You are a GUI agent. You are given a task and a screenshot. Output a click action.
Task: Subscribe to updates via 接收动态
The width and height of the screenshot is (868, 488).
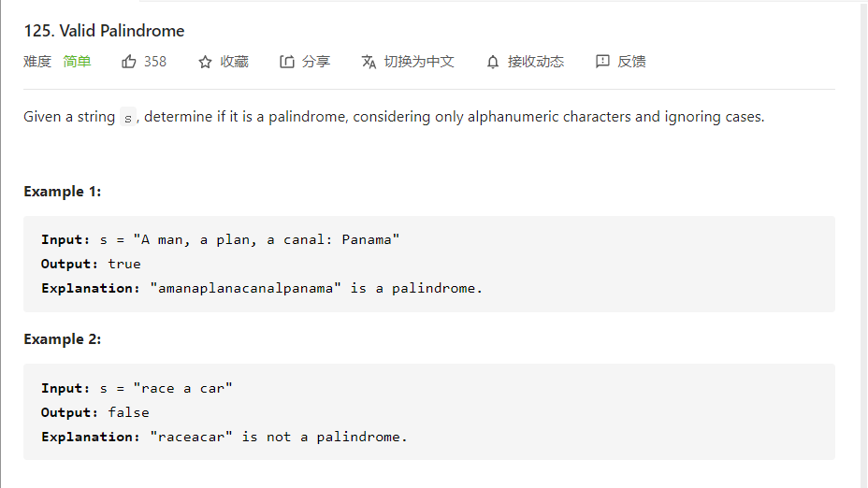536,62
